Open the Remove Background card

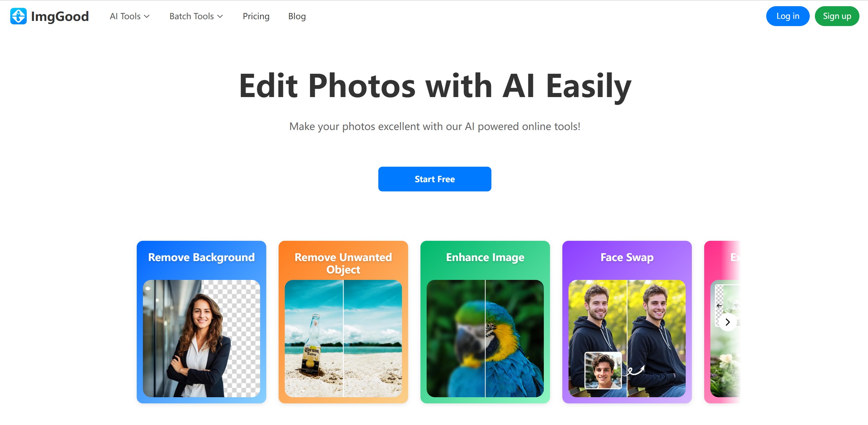tap(201, 322)
